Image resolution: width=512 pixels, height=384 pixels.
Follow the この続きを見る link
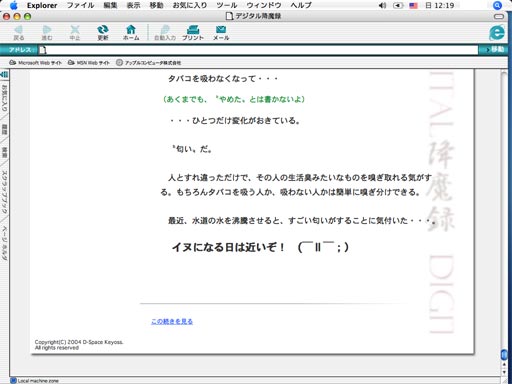172,321
